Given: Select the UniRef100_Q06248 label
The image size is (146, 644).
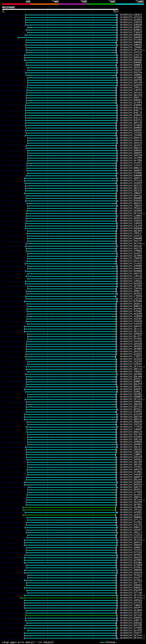Looking at the screenshot, I should [131, 572].
